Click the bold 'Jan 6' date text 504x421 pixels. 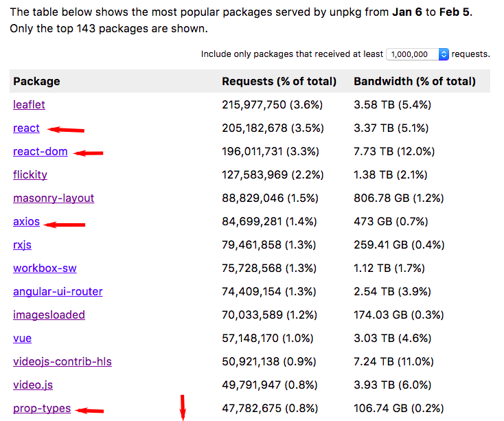407,12
